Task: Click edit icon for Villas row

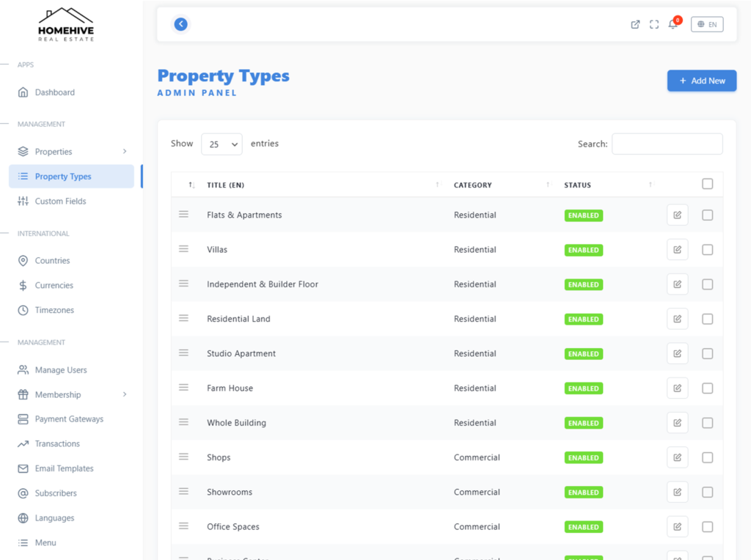Action: point(677,250)
